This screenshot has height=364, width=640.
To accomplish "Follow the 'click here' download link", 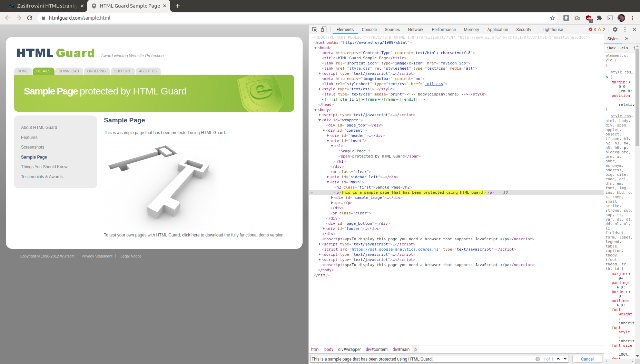I will (191, 235).
